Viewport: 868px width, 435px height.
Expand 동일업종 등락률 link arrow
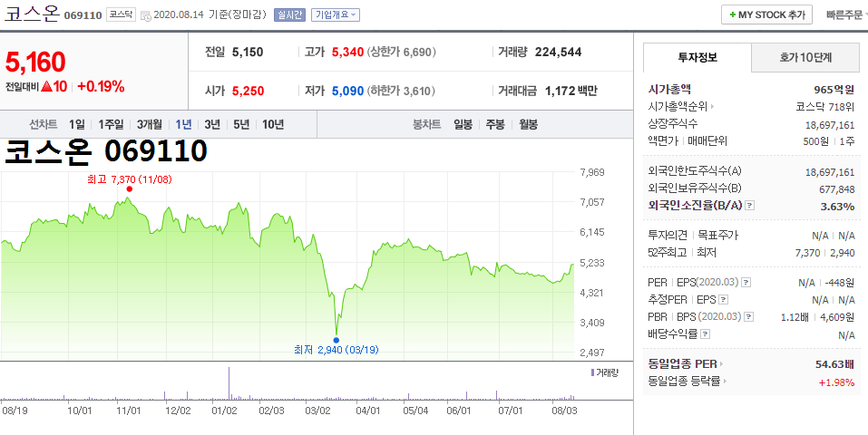pyautogui.click(x=726, y=382)
